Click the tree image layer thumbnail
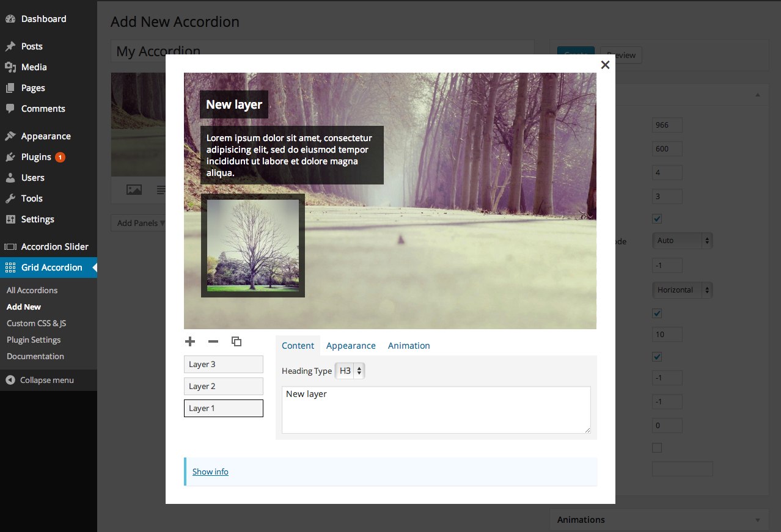781x532 pixels. (x=253, y=246)
